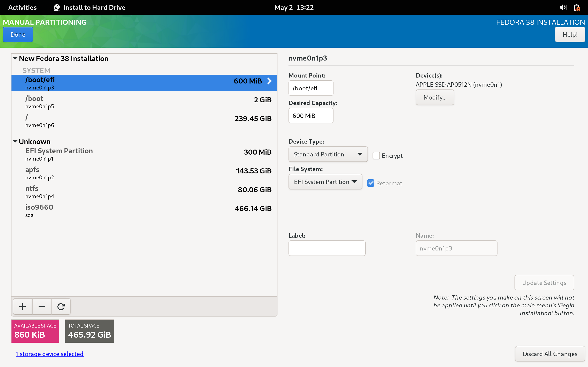Image resolution: width=588 pixels, height=367 pixels.
Task: Click the Help button icon
Action: [x=570, y=34]
